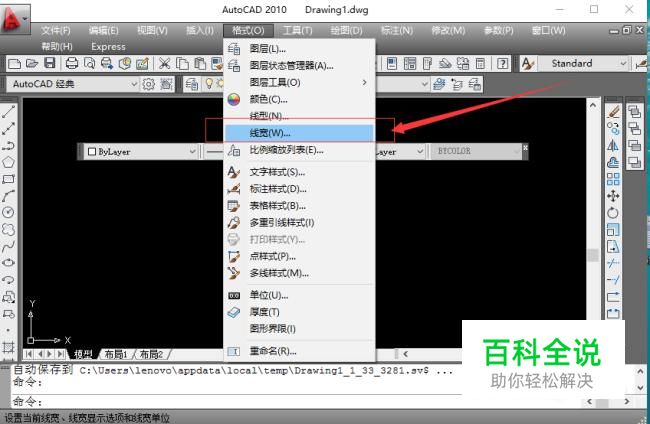Select the Rotate modify tool
Image resolution: width=650 pixels, height=424 pixels.
[x=613, y=213]
